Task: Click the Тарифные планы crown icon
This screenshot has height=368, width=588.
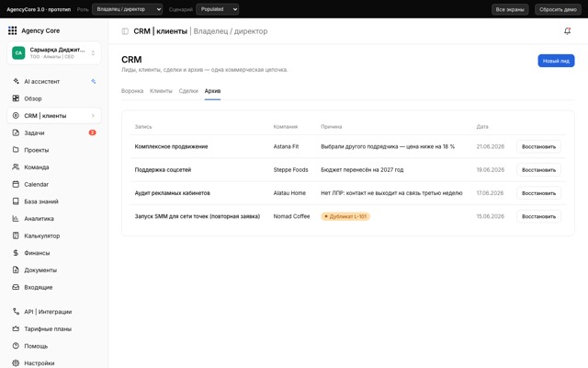Action: [x=16, y=328]
